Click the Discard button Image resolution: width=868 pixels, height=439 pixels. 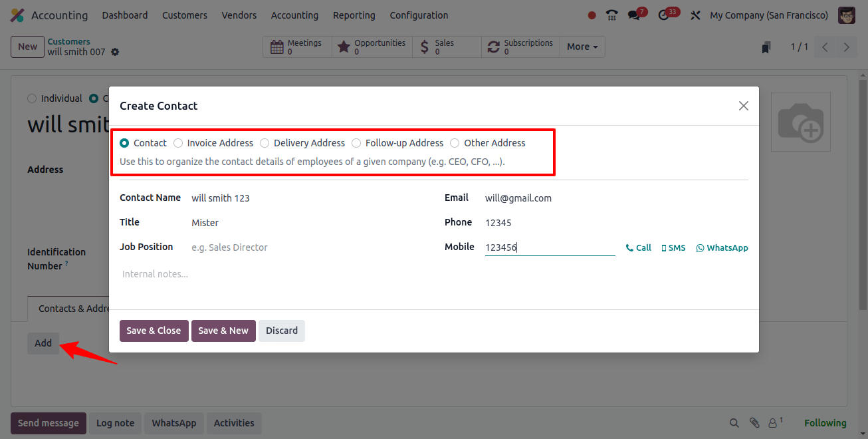point(282,331)
